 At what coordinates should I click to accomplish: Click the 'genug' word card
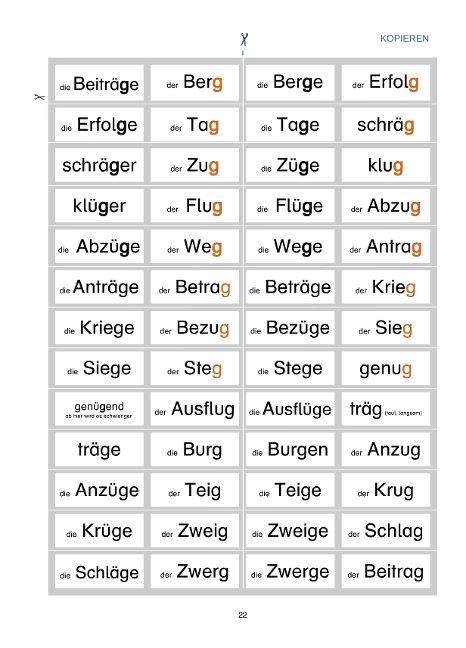tap(385, 368)
